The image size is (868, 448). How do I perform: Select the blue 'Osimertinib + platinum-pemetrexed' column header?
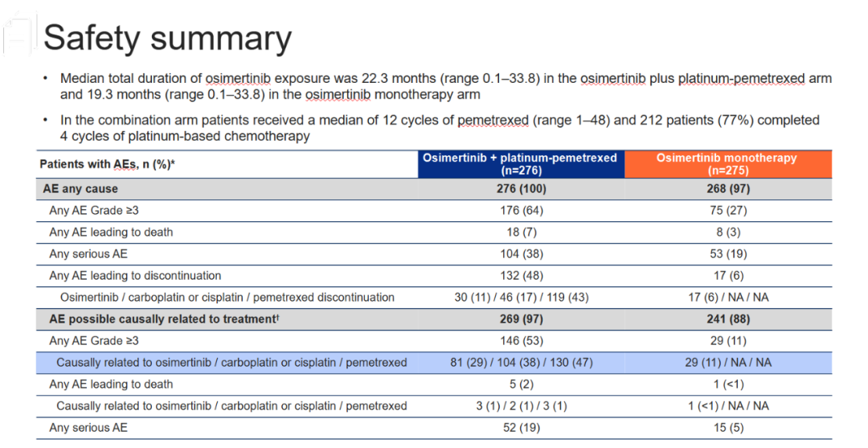pyautogui.click(x=520, y=164)
